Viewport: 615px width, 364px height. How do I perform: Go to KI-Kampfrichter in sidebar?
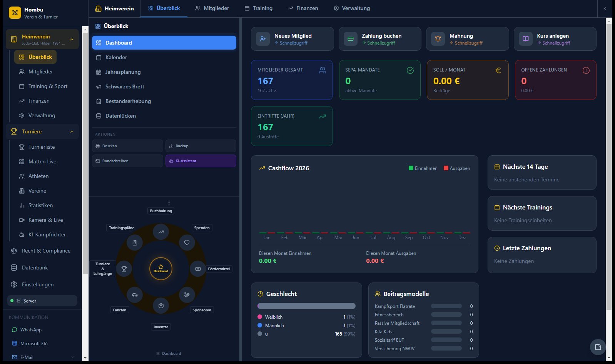click(x=47, y=234)
